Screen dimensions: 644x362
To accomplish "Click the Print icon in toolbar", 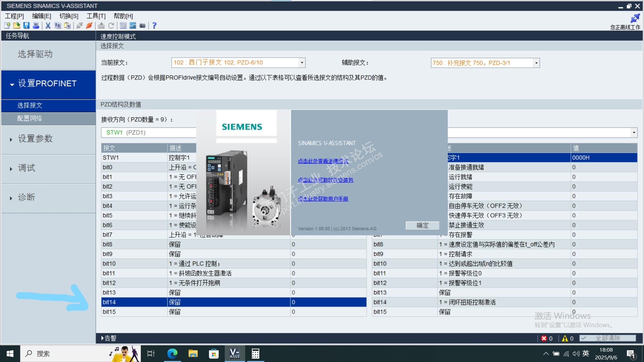I will (x=36, y=25).
